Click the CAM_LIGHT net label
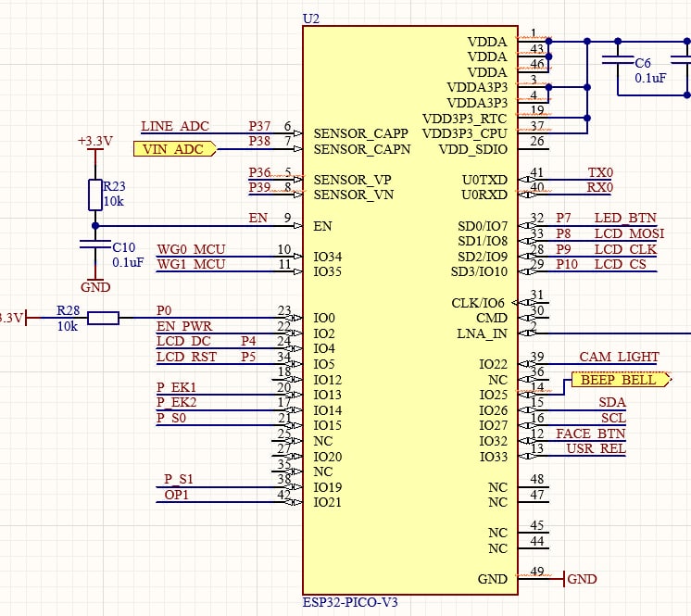The height and width of the screenshot is (616, 691). tap(619, 357)
